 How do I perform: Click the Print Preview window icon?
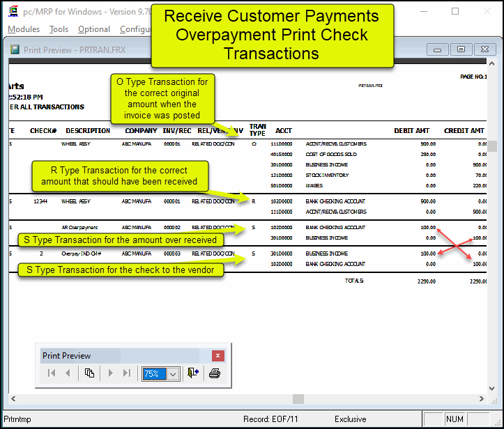[15, 49]
